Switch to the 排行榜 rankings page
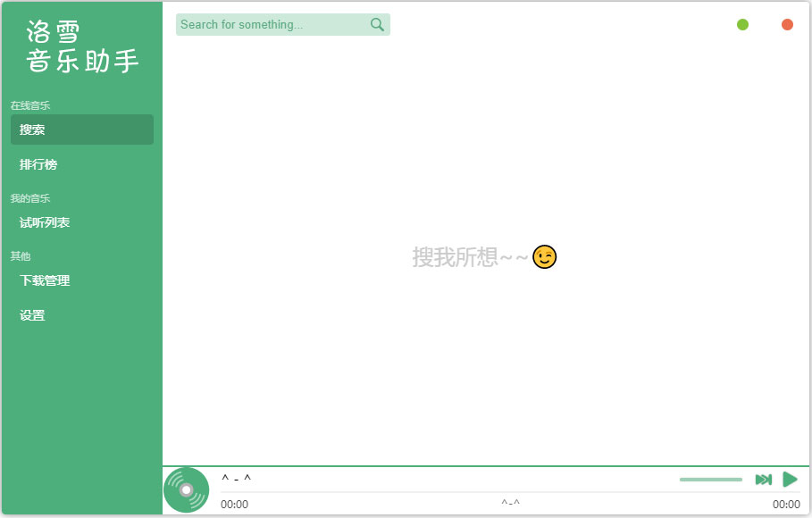This screenshot has height=518, width=812. coord(40,163)
